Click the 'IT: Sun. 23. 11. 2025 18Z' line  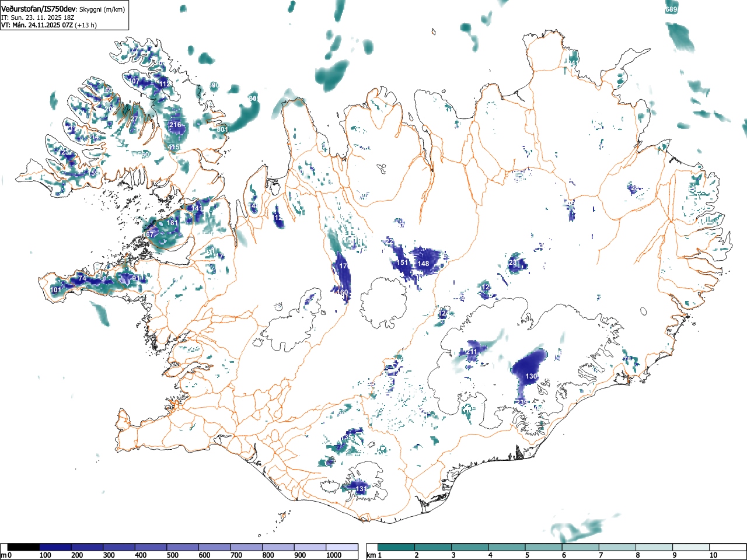(38, 17)
